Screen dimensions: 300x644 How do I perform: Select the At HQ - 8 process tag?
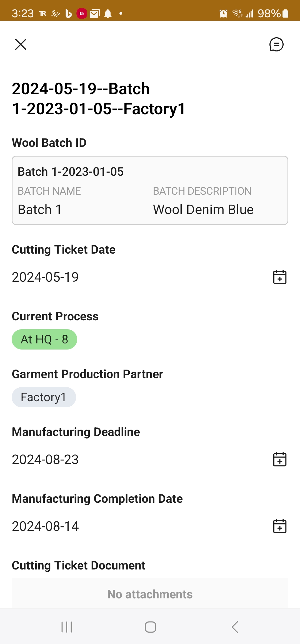pos(44,339)
